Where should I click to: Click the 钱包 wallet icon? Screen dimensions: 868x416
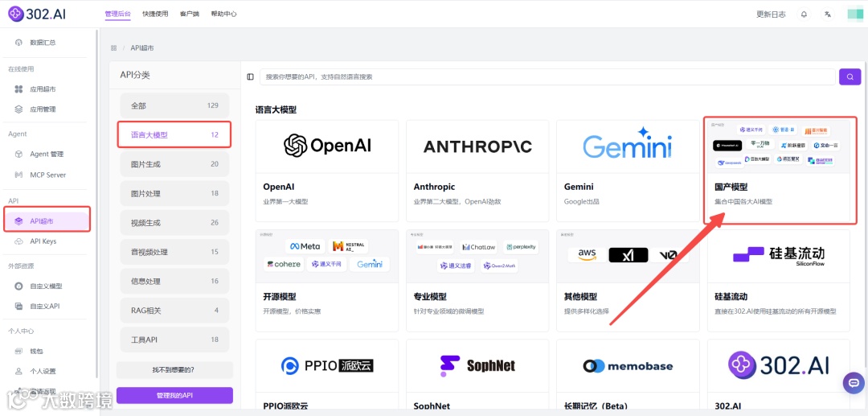[x=18, y=351]
